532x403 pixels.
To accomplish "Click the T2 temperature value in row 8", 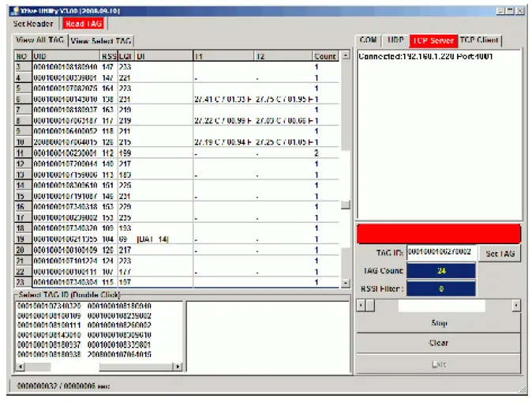I will (284, 121).
